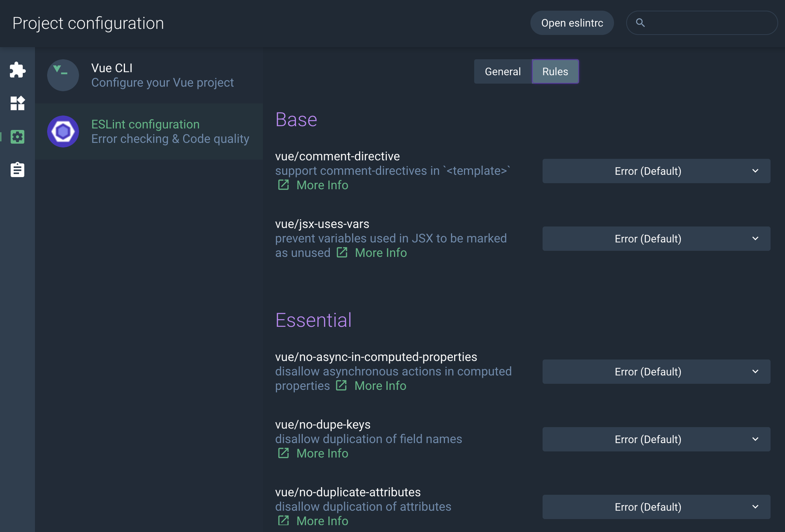785x532 pixels.
Task: Select the Configuration gear icon in sidebar
Action: coord(17,136)
